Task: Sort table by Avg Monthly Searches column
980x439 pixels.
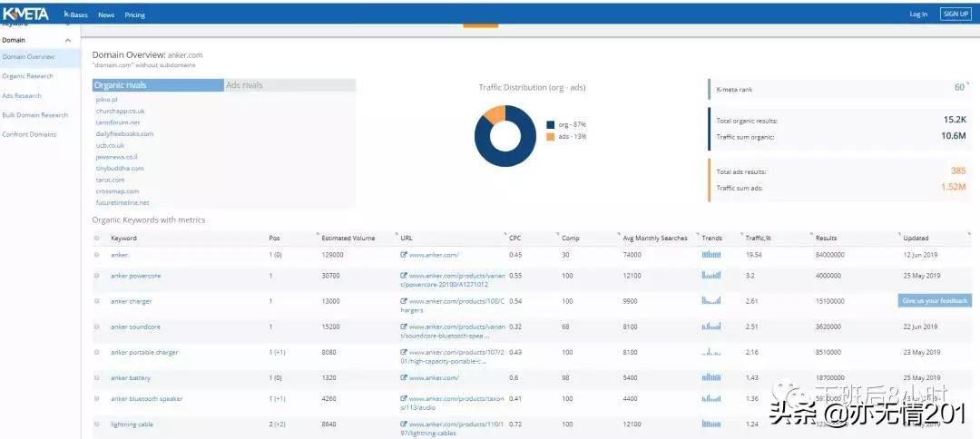Action: [x=655, y=238]
